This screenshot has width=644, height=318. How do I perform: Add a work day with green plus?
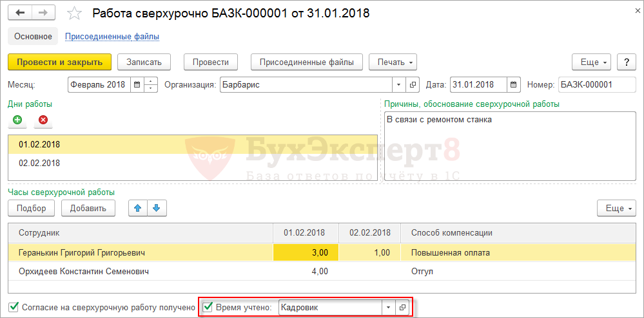(17, 120)
